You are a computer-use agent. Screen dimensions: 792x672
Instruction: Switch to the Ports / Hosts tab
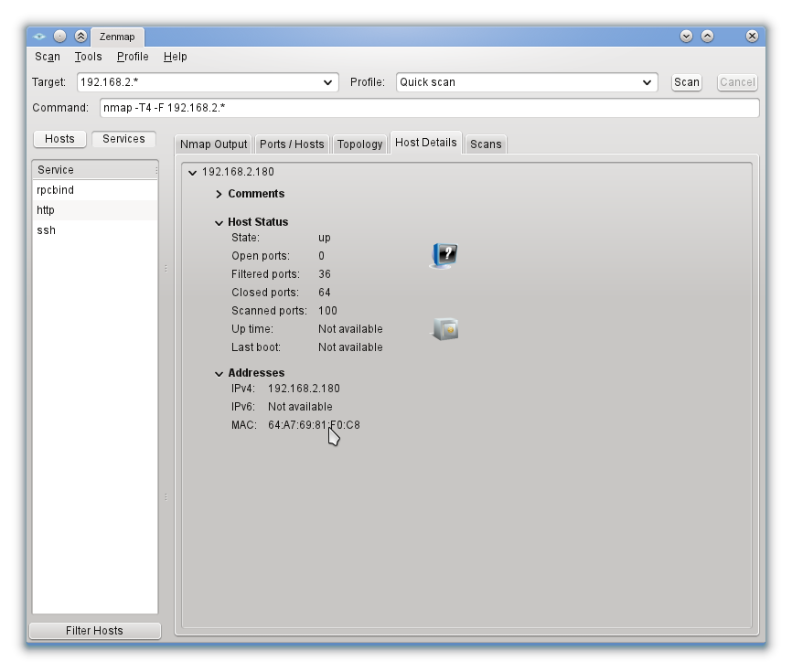click(292, 144)
